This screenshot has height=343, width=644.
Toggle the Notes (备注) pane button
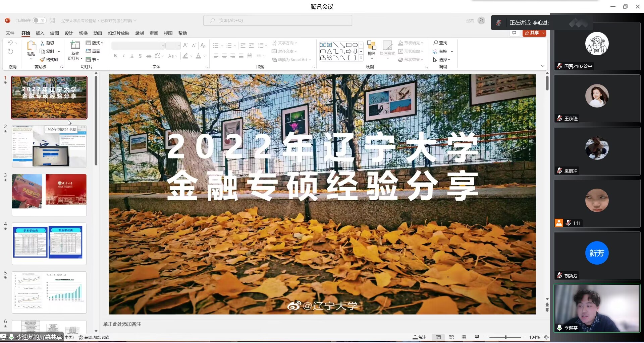[420, 337]
